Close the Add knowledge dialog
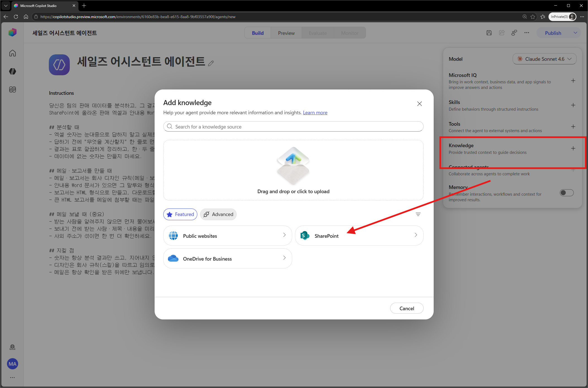This screenshot has height=388, width=588. (x=419, y=104)
